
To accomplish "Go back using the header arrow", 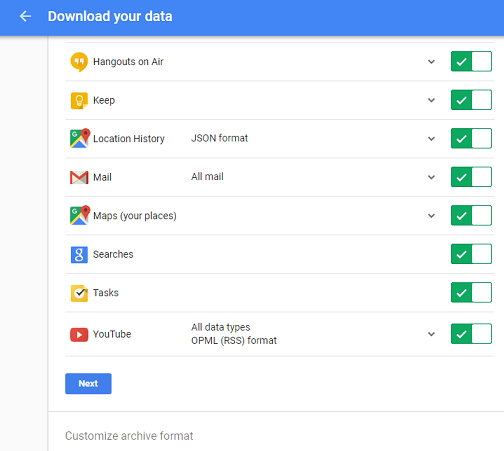I will point(25,16).
